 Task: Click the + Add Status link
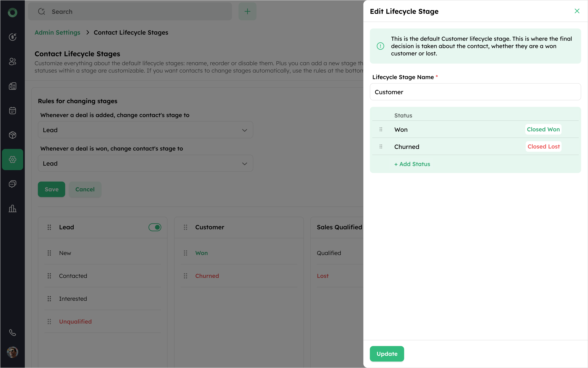coord(412,164)
